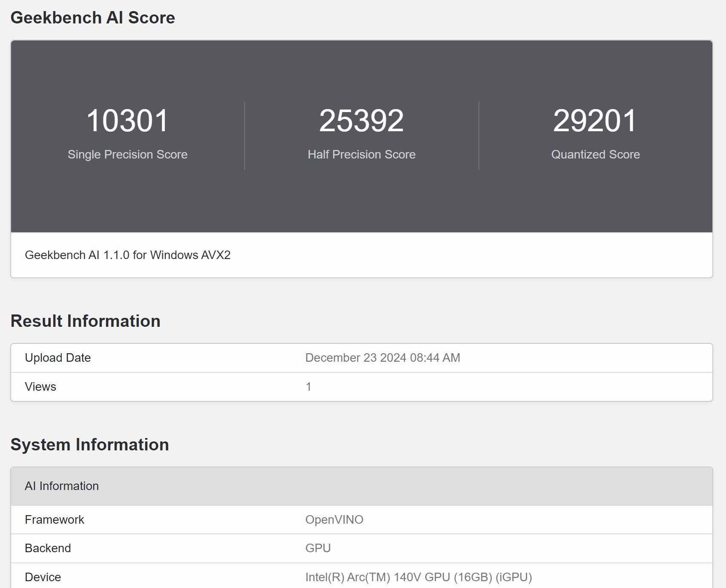Image resolution: width=726 pixels, height=588 pixels.
Task: Click the System Information heading
Action: [x=90, y=444]
